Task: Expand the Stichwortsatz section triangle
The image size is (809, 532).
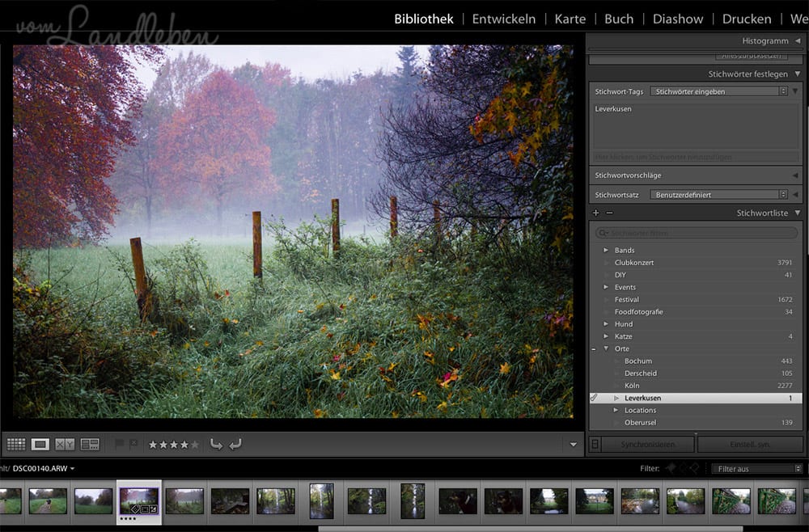Action: point(795,195)
